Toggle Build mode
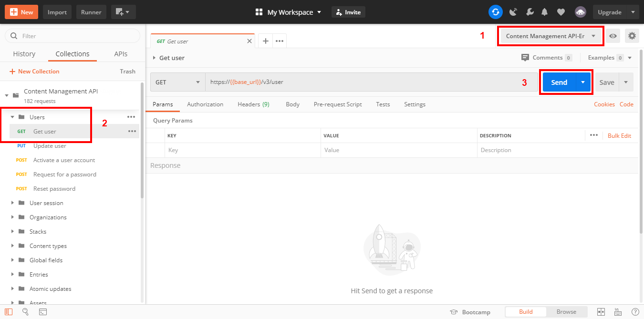 526,312
